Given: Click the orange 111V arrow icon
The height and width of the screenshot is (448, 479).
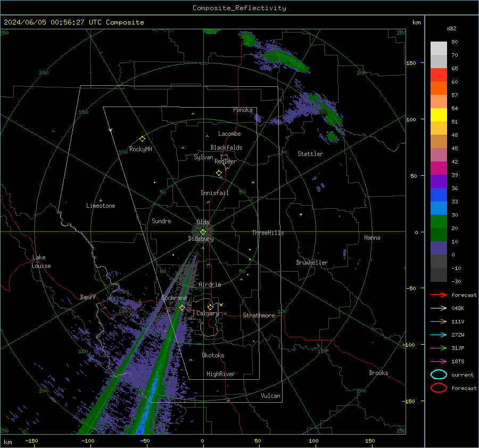Looking at the screenshot, I should 439,321.
